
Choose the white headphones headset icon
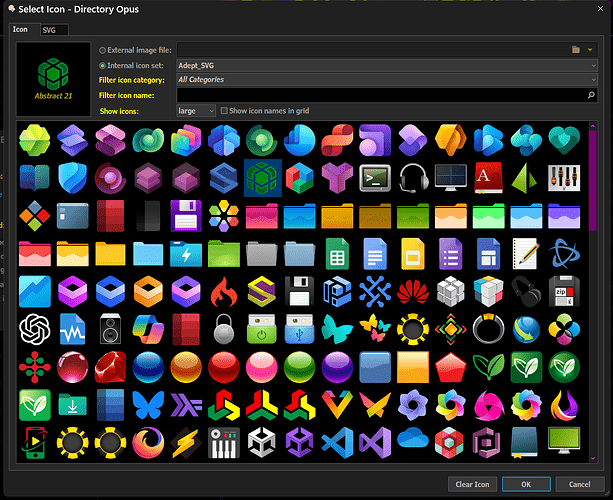(x=413, y=178)
